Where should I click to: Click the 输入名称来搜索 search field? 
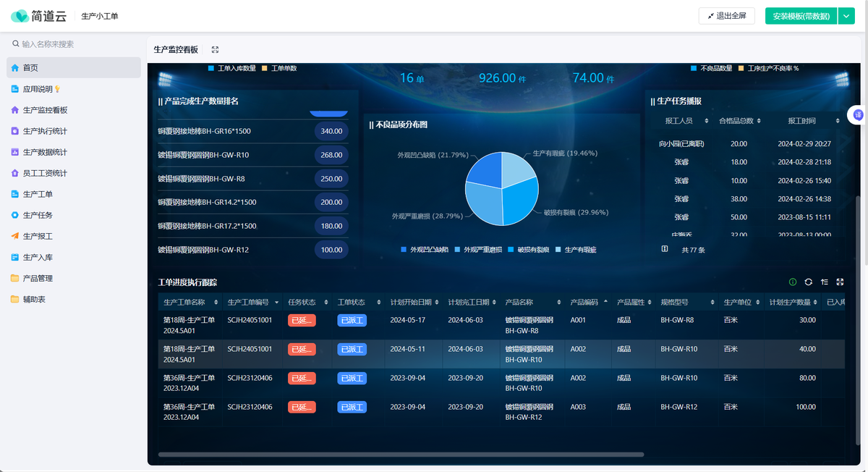[73, 44]
